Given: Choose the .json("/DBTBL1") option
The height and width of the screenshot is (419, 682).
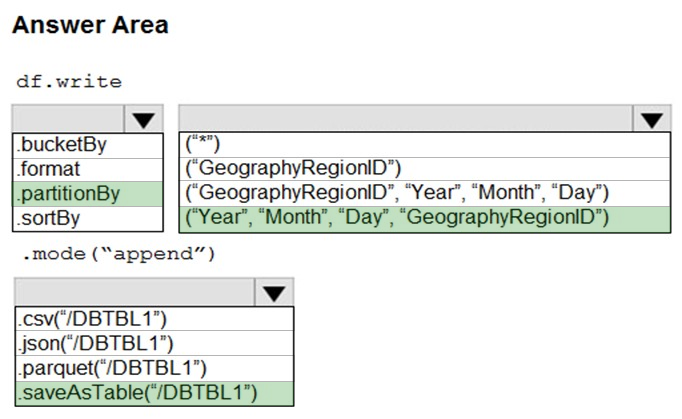Looking at the screenshot, I should 154,343.
